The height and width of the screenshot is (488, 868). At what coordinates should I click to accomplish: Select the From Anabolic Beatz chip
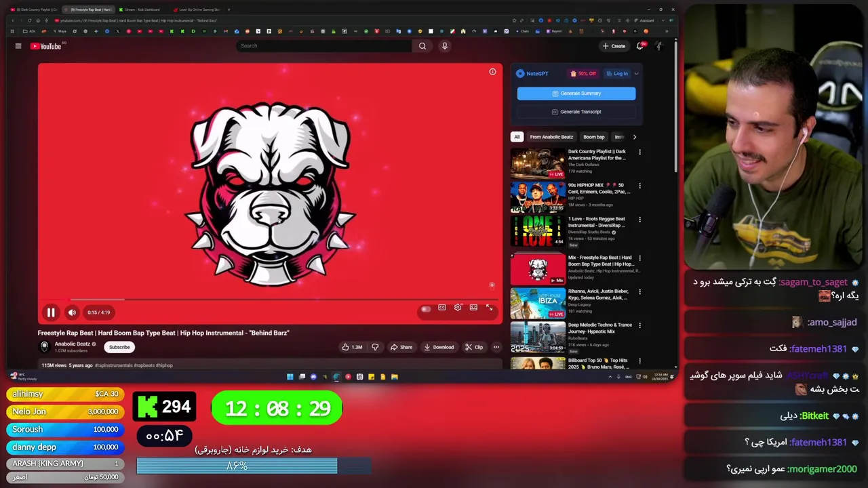point(551,137)
